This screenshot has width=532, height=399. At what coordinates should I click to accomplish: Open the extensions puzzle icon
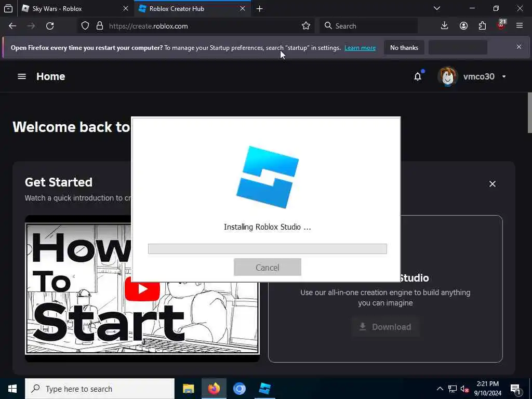click(x=482, y=26)
